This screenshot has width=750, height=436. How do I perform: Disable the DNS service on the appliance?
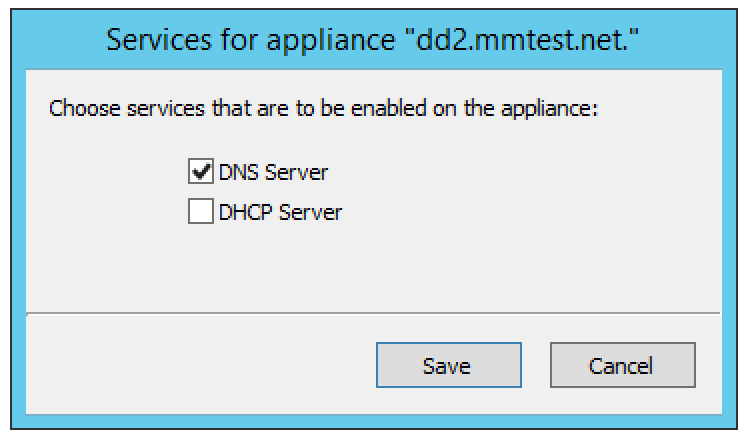coord(200,171)
